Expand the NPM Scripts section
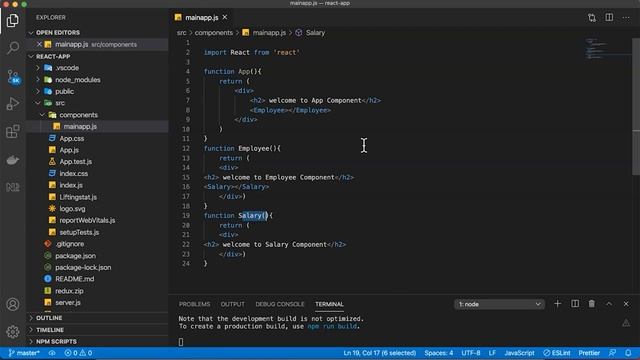Screen dimensions: 640x360 (x=97, y=341)
